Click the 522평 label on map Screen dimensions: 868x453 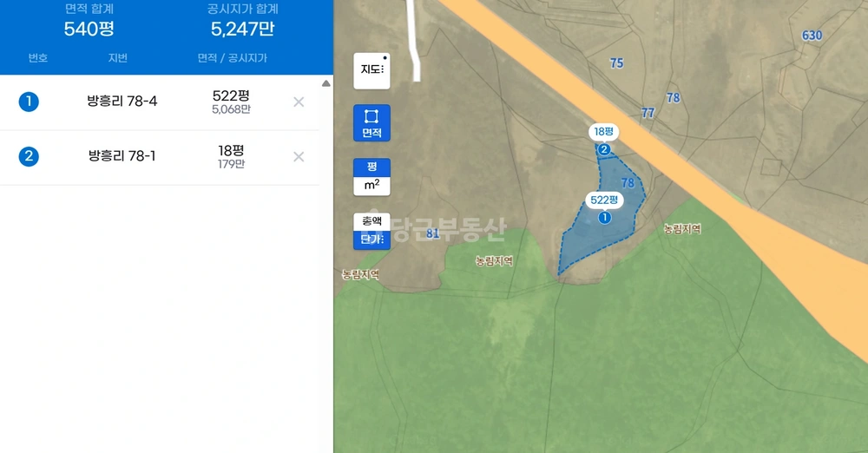point(604,200)
